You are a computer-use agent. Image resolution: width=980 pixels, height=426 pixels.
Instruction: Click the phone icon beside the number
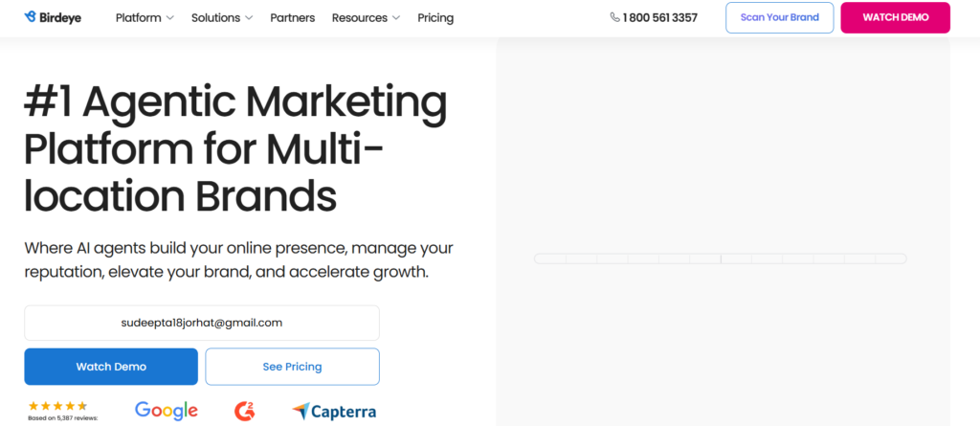(x=614, y=17)
